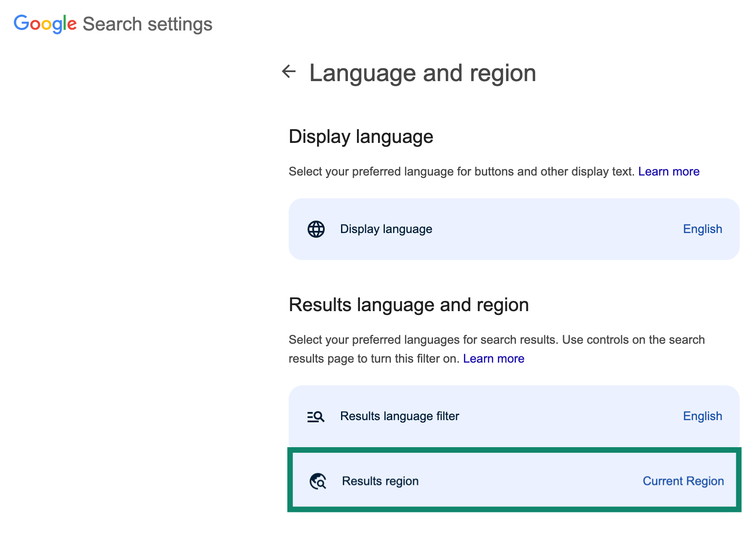Click the Google logo

coord(45,24)
